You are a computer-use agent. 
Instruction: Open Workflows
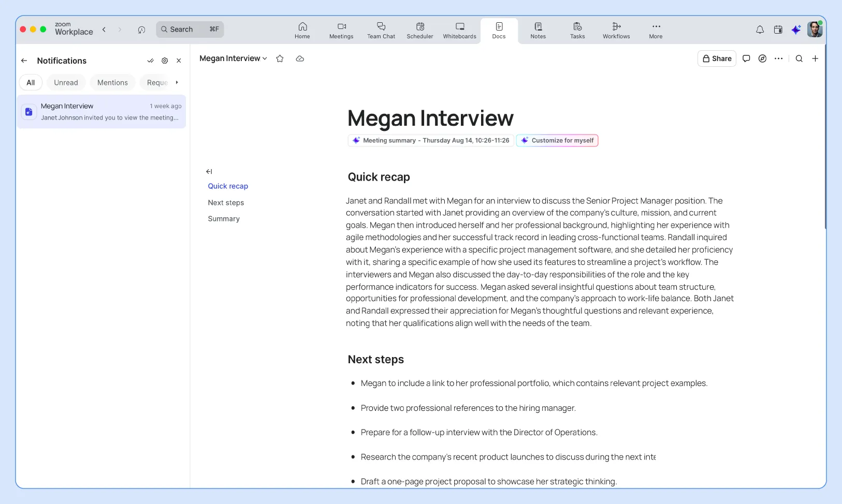(616, 30)
